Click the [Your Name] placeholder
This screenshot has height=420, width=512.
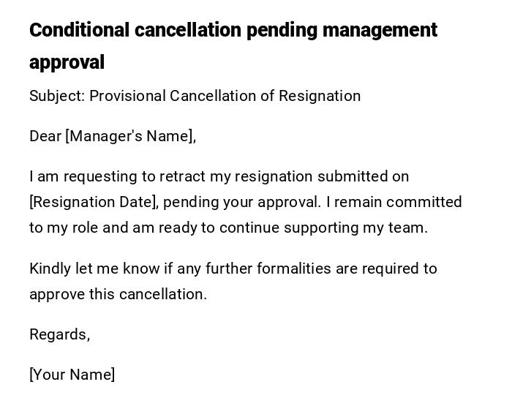pos(72,375)
